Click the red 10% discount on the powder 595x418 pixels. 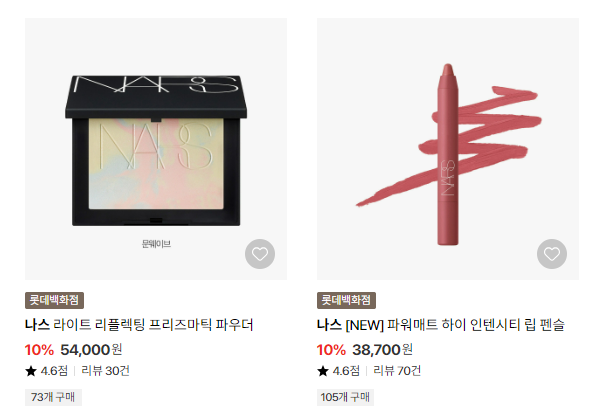pyautogui.click(x=39, y=350)
